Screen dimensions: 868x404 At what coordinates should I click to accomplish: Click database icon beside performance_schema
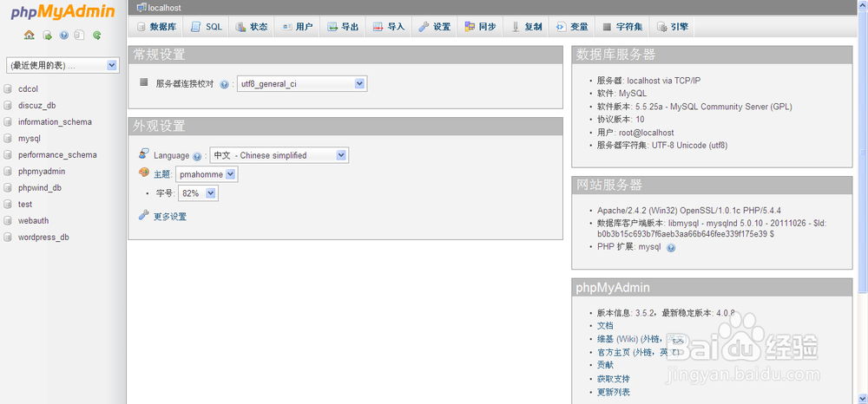(x=8, y=154)
